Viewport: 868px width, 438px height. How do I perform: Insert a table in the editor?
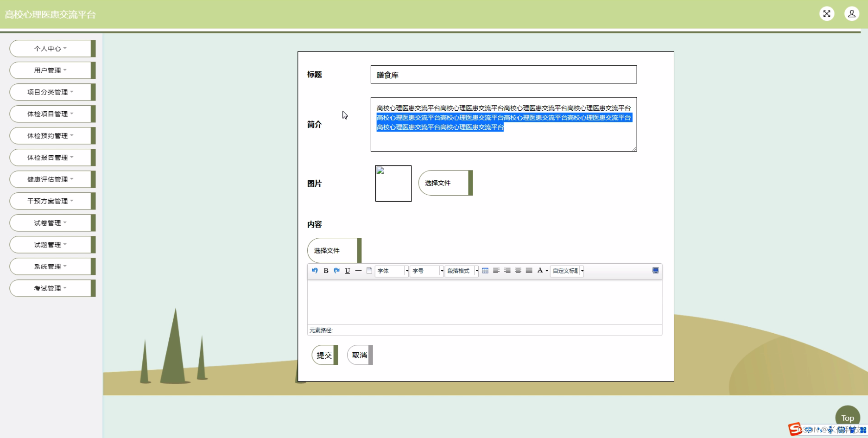485,271
